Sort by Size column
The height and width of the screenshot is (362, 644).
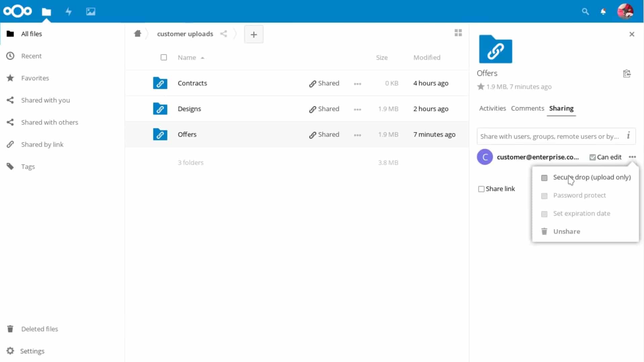click(x=382, y=57)
